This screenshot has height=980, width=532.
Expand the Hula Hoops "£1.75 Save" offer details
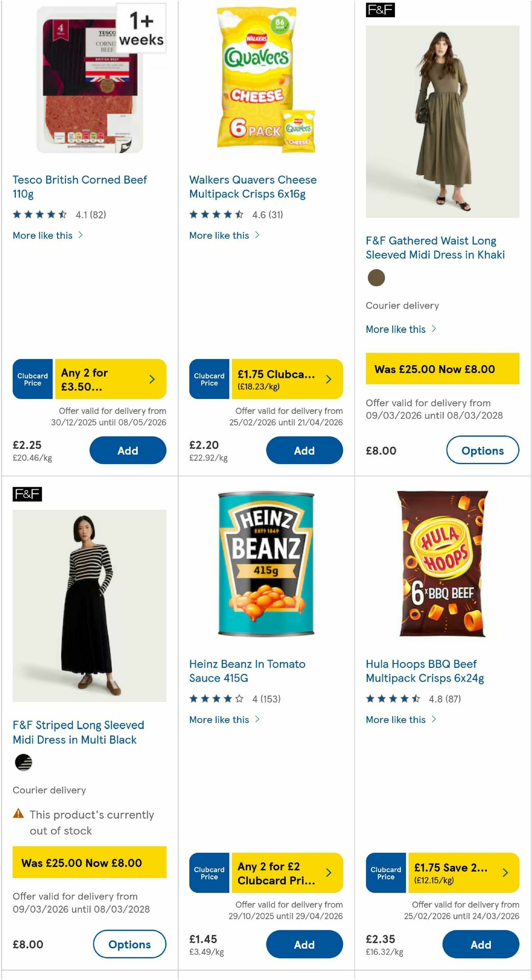[505, 872]
